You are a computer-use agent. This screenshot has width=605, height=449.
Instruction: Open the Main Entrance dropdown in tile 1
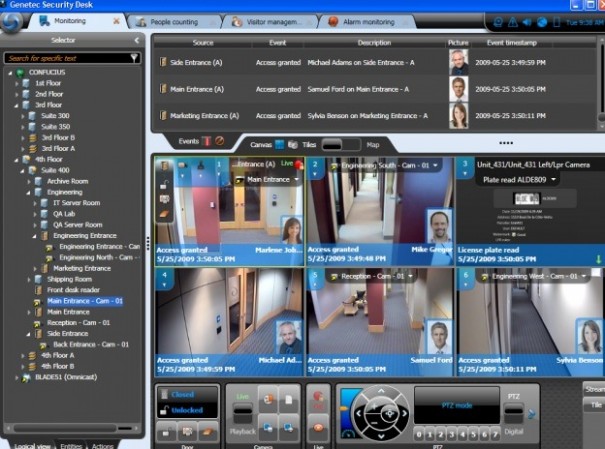pyautogui.click(x=262, y=179)
